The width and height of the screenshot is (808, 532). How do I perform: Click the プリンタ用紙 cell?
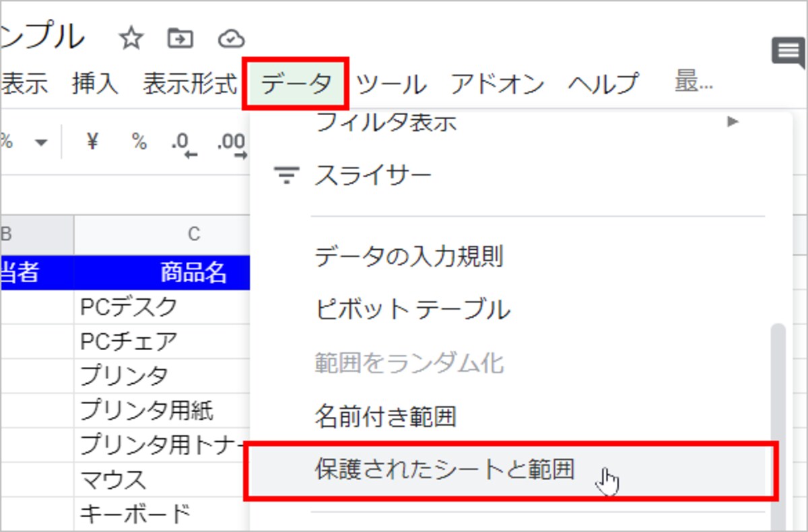tap(162, 410)
